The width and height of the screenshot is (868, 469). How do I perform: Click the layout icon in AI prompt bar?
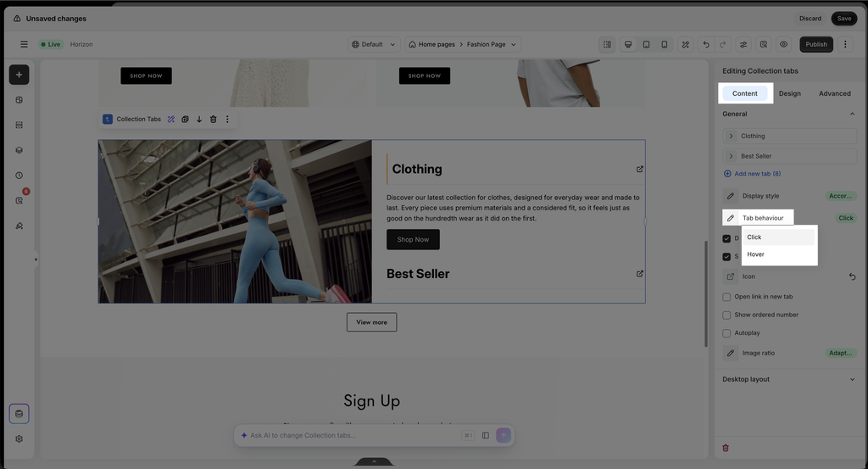coord(486,435)
